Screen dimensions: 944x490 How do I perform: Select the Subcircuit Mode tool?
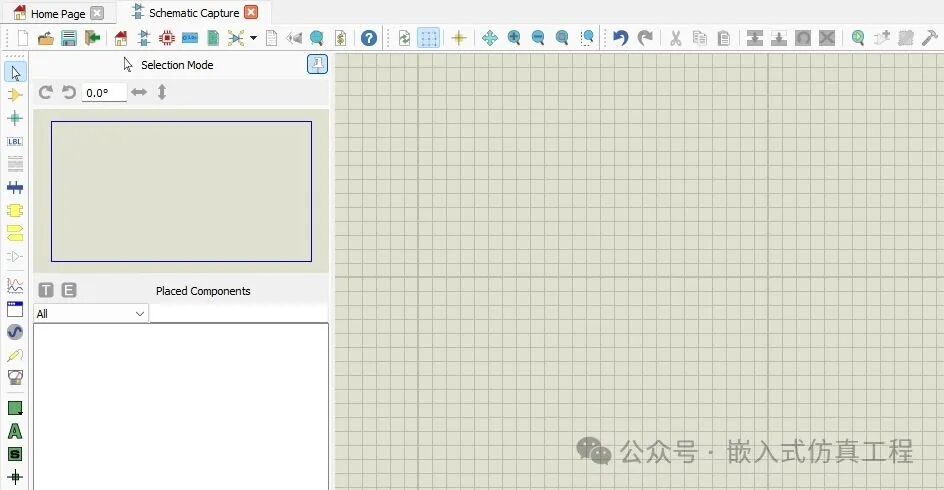click(15, 211)
